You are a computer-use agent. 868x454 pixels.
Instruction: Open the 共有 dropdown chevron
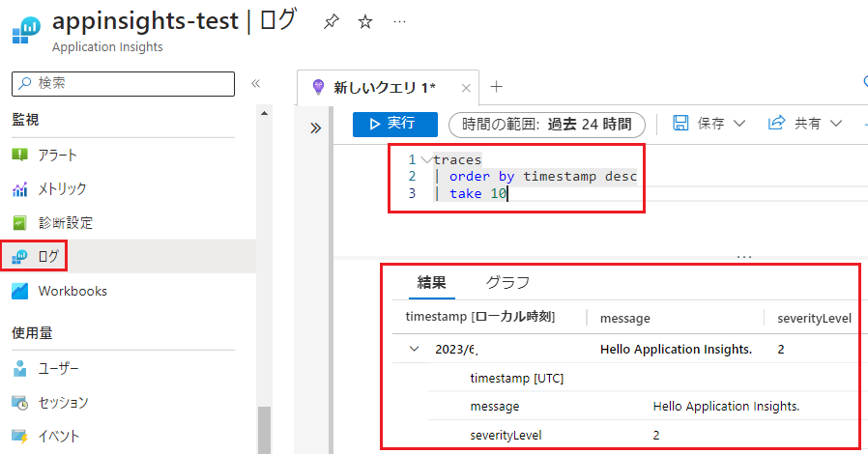click(x=836, y=124)
